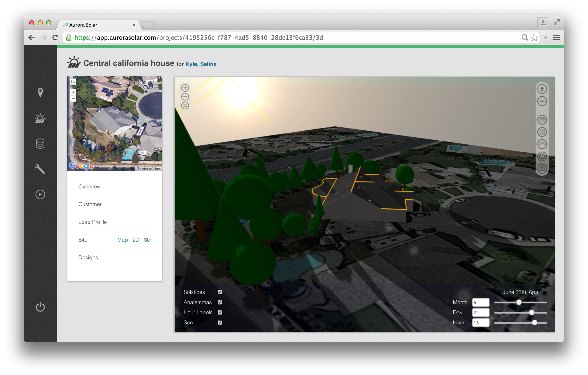The height and width of the screenshot is (375, 588).
Task: Click the camera shutter snapshot icon
Action: (542, 156)
